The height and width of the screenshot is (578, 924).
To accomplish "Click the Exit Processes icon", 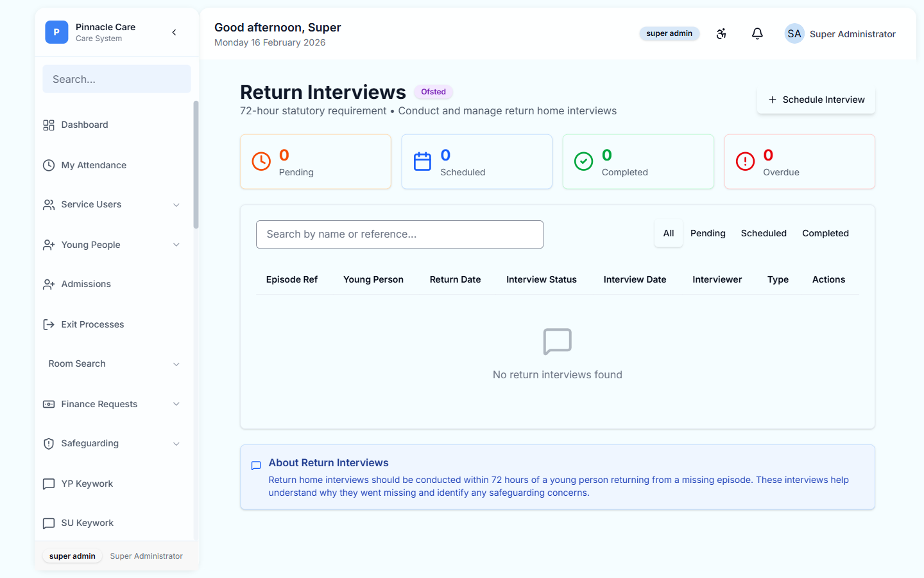I will point(48,324).
